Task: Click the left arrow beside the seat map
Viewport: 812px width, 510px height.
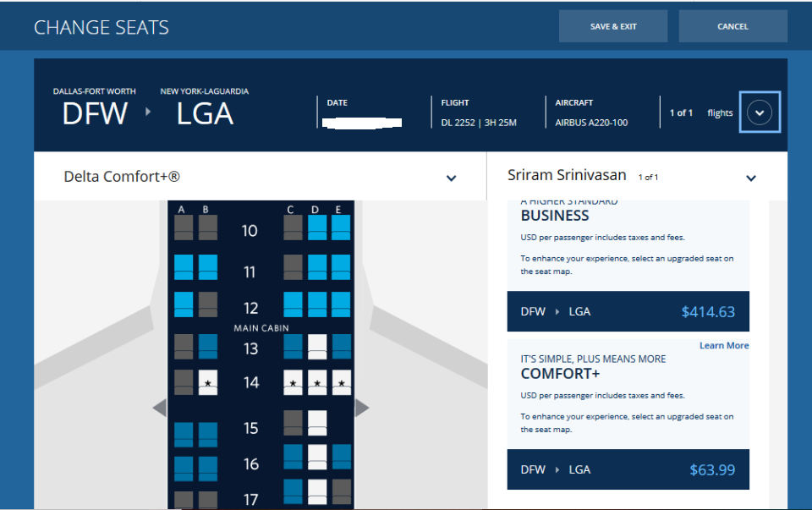Action: pos(160,408)
